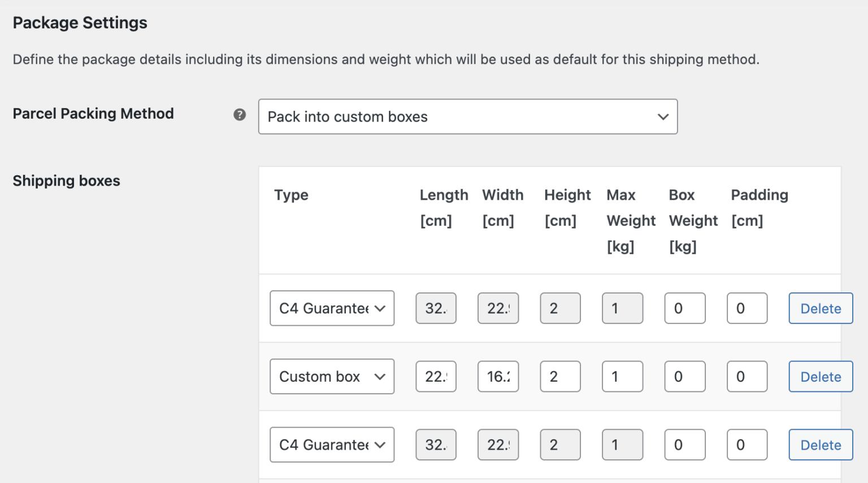Set Padding for the first shipping box
The height and width of the screenshot is (483, 868).
747,308
